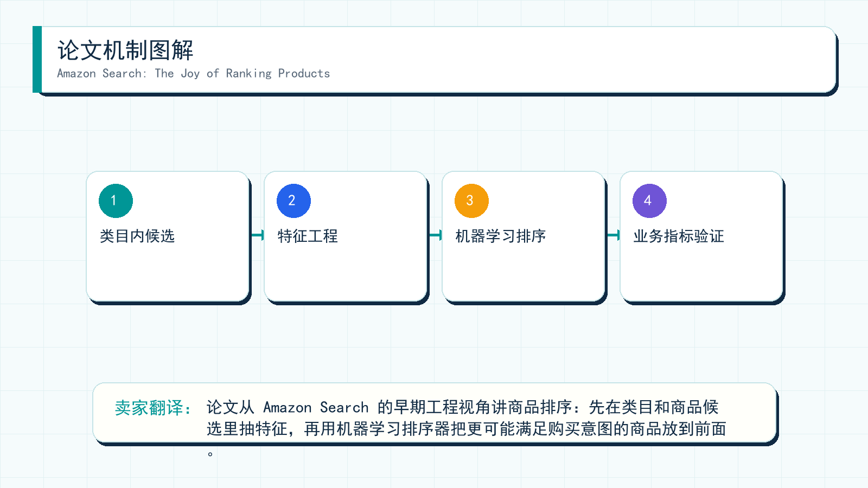Screen dimensions: 868x488
Task: Select the 业务指标验证 step label
Action: 679,236
